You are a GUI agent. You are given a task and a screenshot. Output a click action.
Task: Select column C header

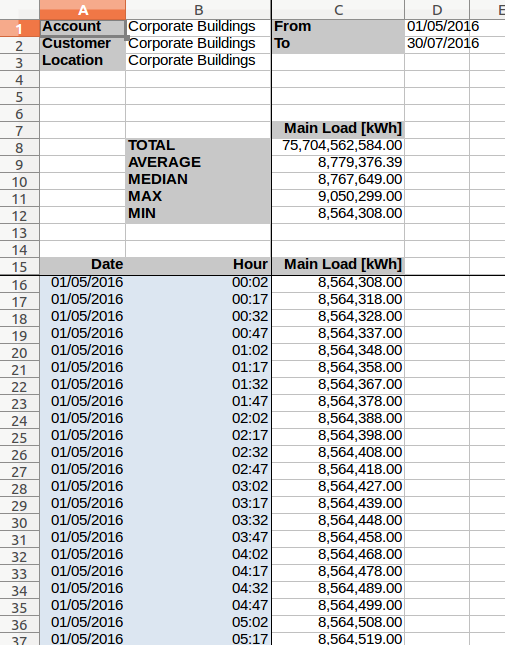click(338, 9)
